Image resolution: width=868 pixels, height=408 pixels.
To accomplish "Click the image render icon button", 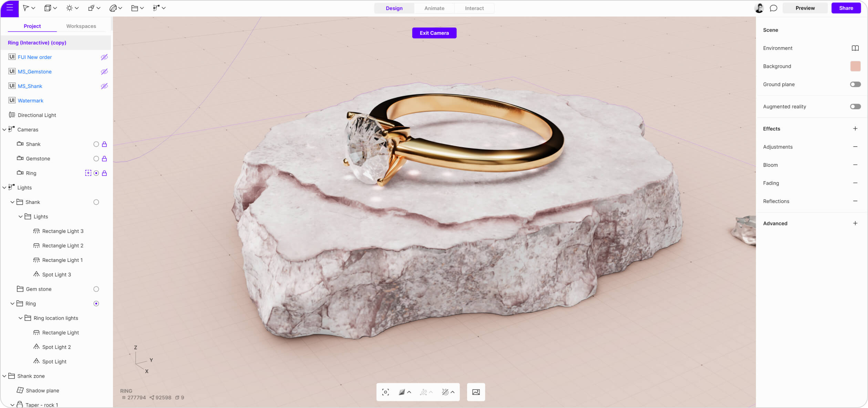I will point(476,392).
